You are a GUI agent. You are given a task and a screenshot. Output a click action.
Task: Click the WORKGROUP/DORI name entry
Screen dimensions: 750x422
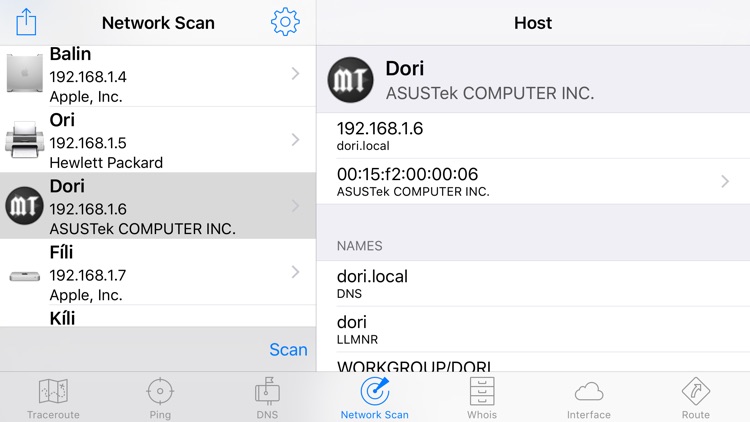[x=533, y=362]
